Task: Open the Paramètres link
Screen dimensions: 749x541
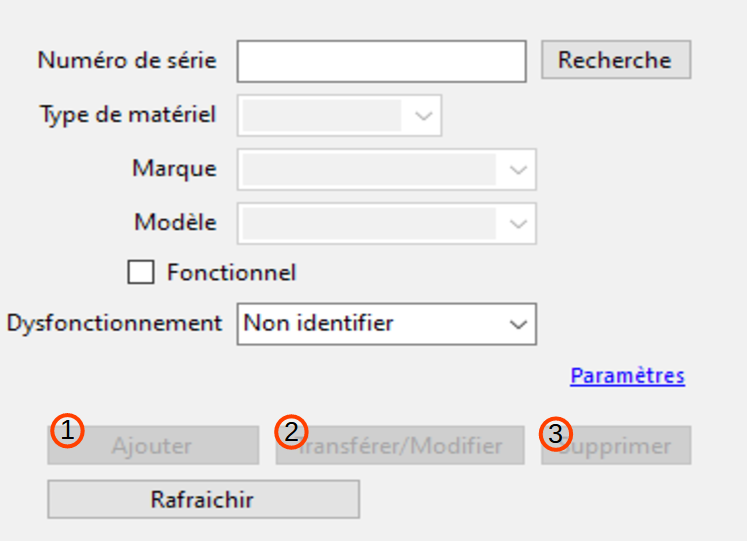Action: pos(627,376)
